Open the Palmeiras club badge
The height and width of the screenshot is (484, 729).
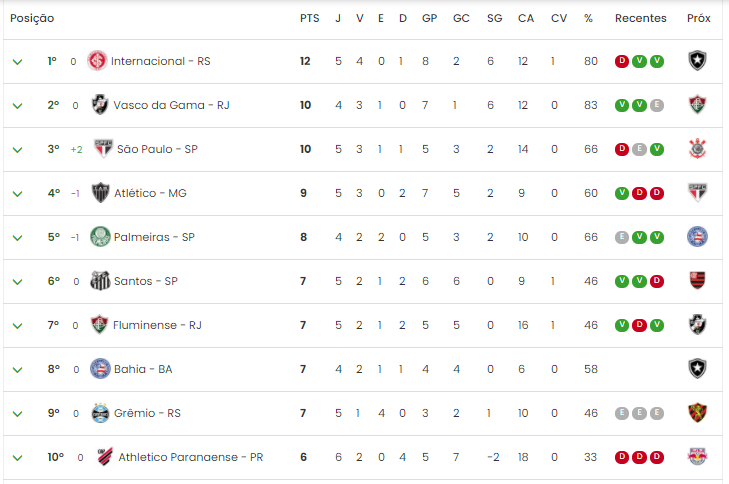tap(100, 237)
